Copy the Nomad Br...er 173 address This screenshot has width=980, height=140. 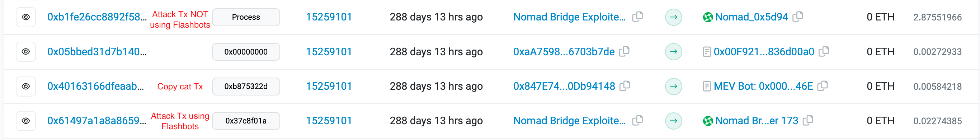(x=808, y=121)
